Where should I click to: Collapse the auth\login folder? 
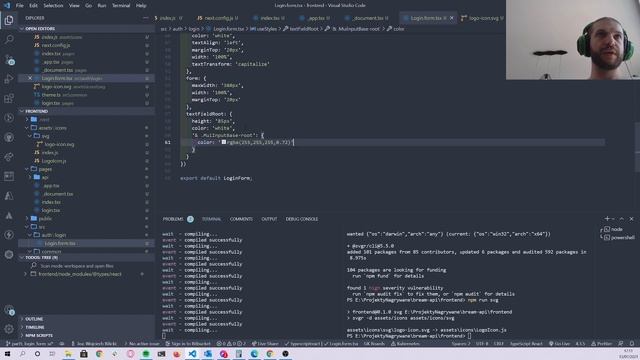pyautogui.click(x=53, y=235)
